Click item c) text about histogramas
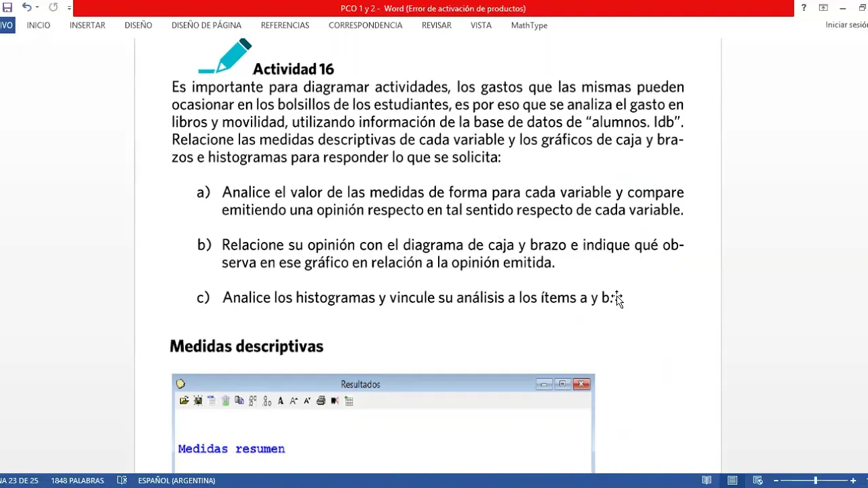Screen dimensions: 868x488 click(x=417, y=298)
